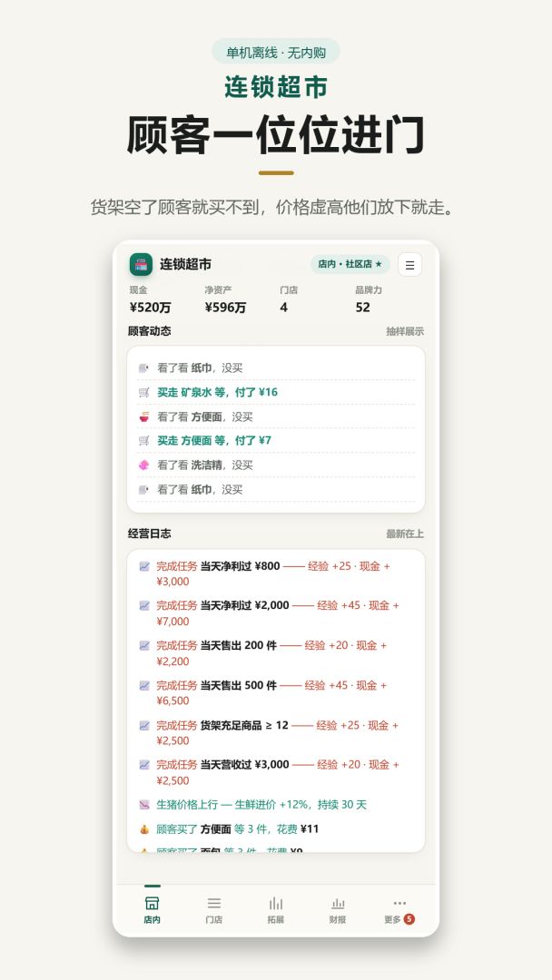Switch to the 拓展 tab

tap(276, 910)
